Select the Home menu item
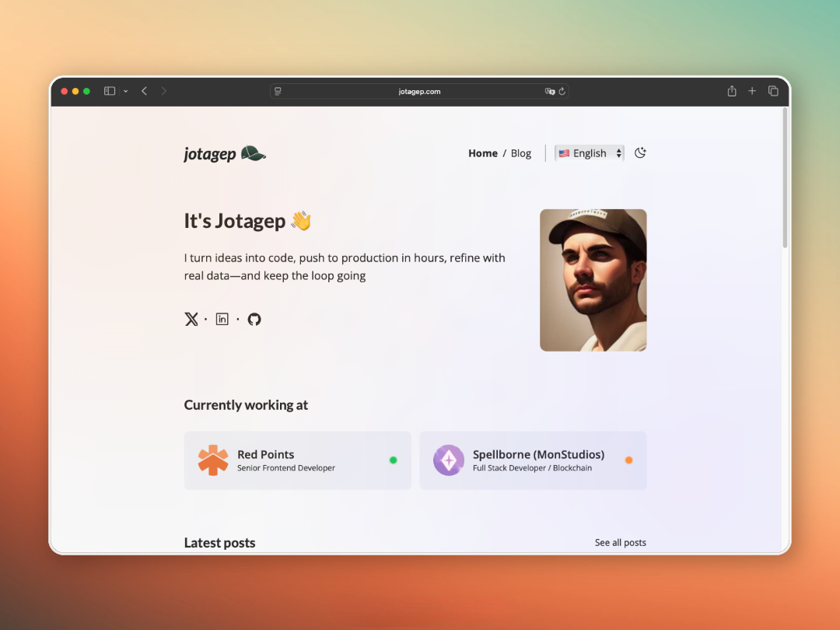The width and height of the screenshot is (840, 630). 482,153
